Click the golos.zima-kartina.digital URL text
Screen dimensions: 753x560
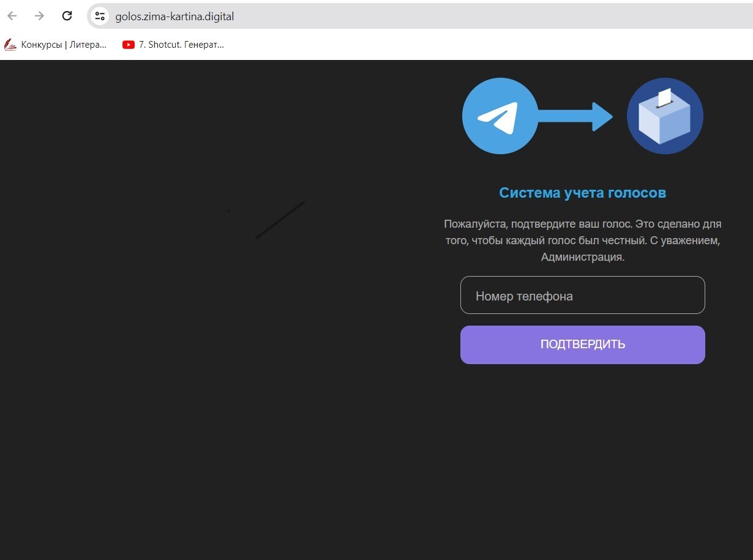coord(174,17)
